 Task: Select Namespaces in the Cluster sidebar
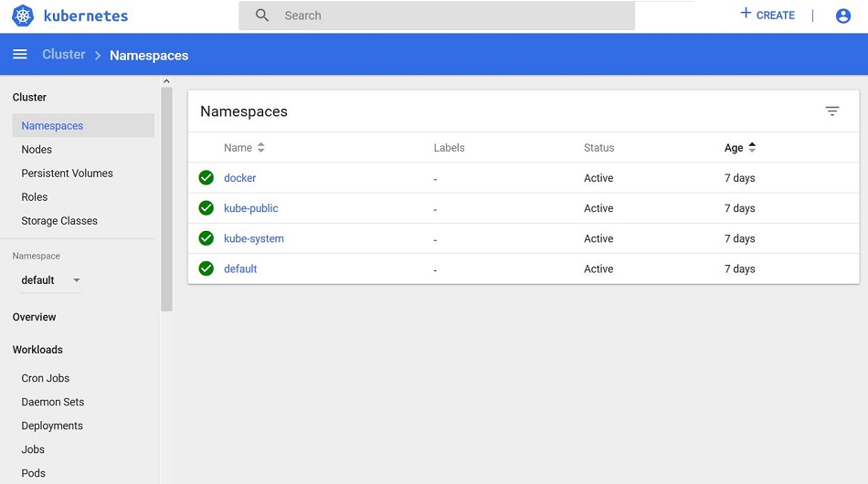click(83, 125)
